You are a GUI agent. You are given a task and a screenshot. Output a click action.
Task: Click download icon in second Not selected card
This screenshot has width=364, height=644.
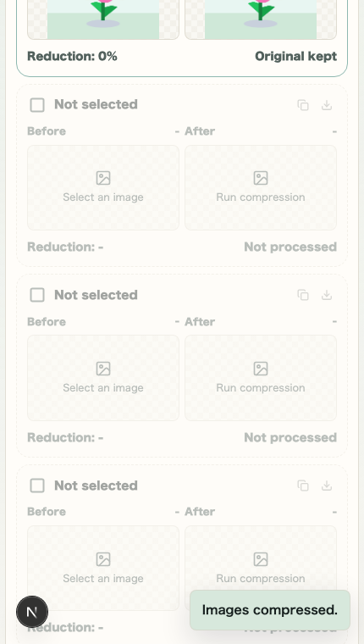click(327, 295)
